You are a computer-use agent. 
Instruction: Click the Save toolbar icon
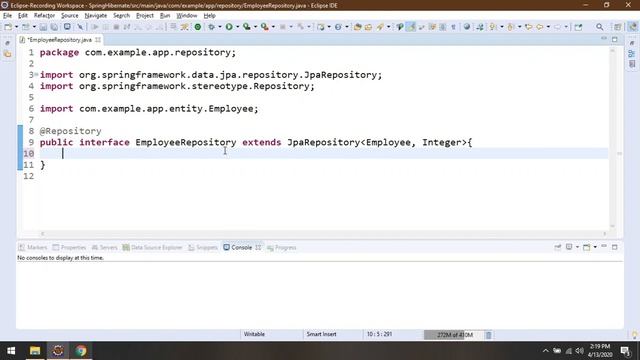[43, 27]
